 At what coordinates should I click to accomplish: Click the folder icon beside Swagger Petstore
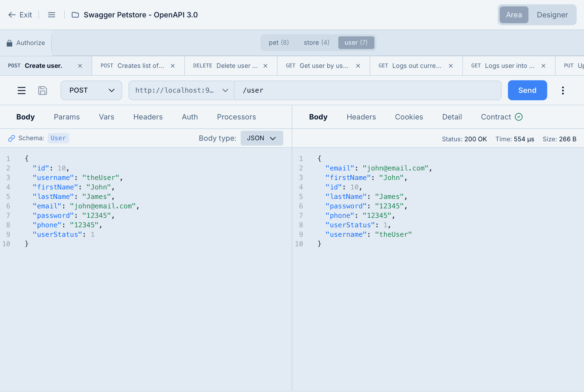pyautogui.click(x=75, y=15)
